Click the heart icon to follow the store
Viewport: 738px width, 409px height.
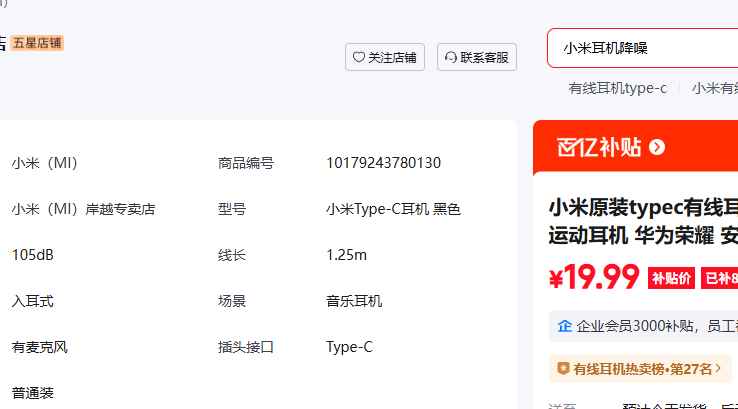pyautogui.click(x=359, y=58)
